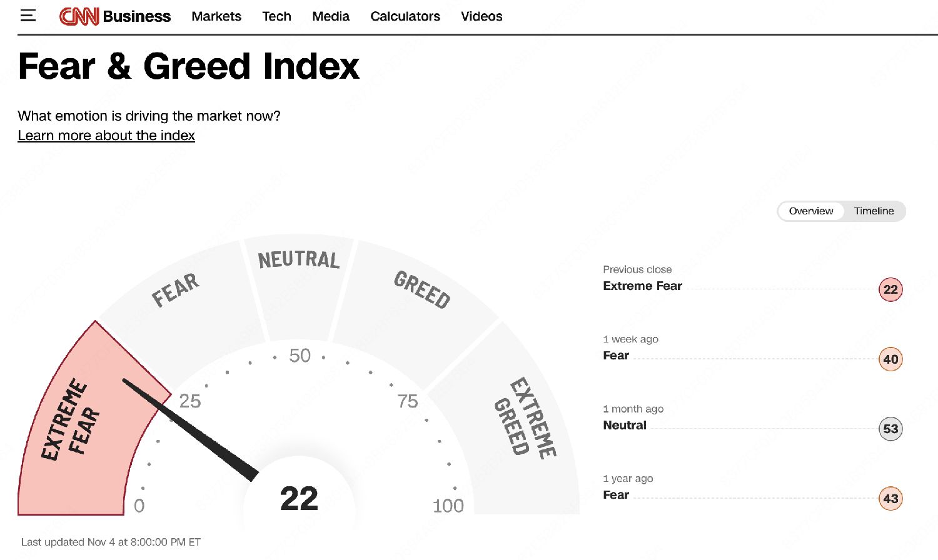Screen dimensions: 938x560
Task: Click the 1 week ago 40 badge
Action: tap(890, 359)
